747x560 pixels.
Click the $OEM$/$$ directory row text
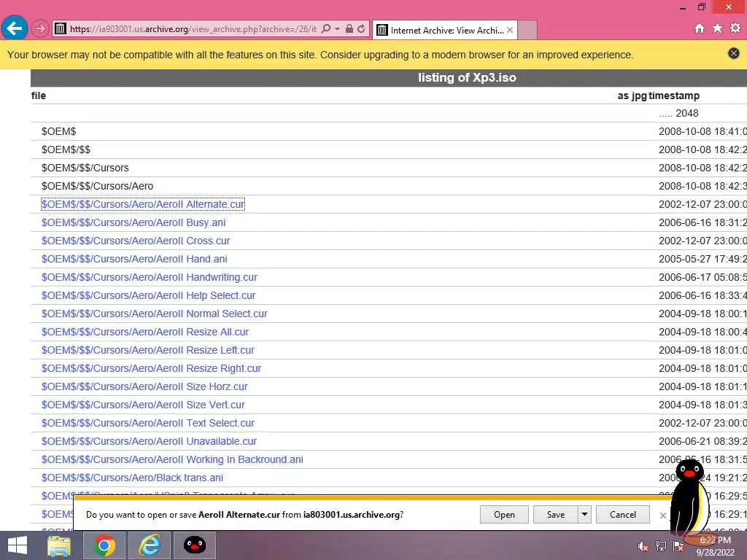[66, 149]
